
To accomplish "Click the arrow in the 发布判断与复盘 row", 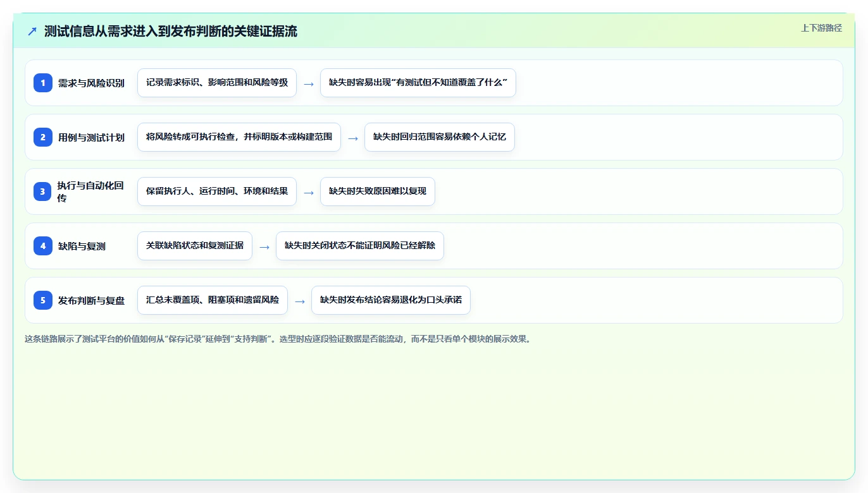I will tap(300, 301).
